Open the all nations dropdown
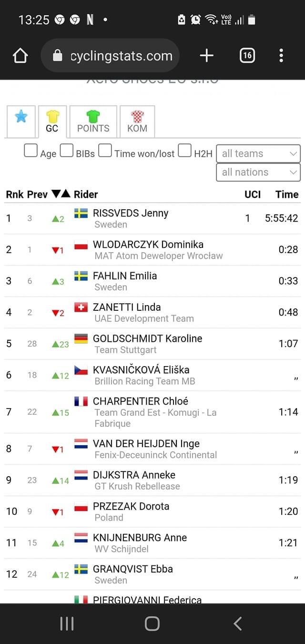Screen dimensions: 305x644 coord(258,172)
